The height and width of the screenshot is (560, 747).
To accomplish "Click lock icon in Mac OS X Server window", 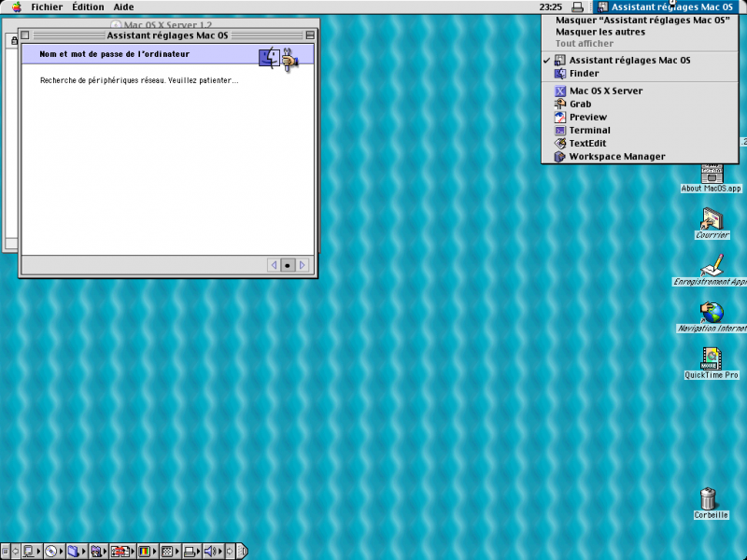I will (14, 41).
